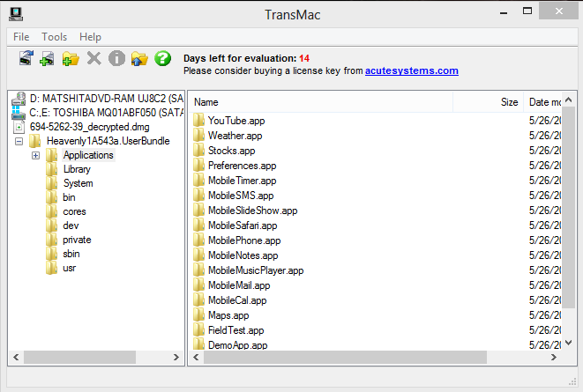Sort by the Date modified column header

click(542, 102)
